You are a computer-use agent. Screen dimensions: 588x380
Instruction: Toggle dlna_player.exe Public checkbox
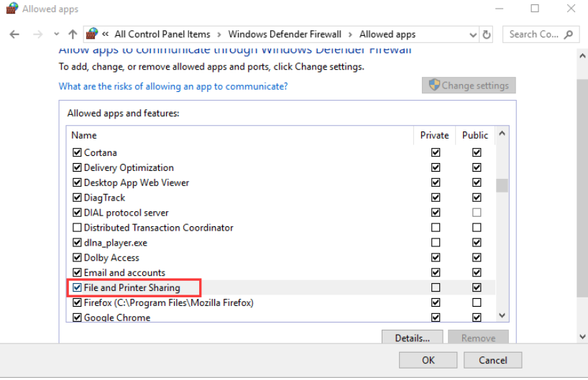[x=477, y=243]
